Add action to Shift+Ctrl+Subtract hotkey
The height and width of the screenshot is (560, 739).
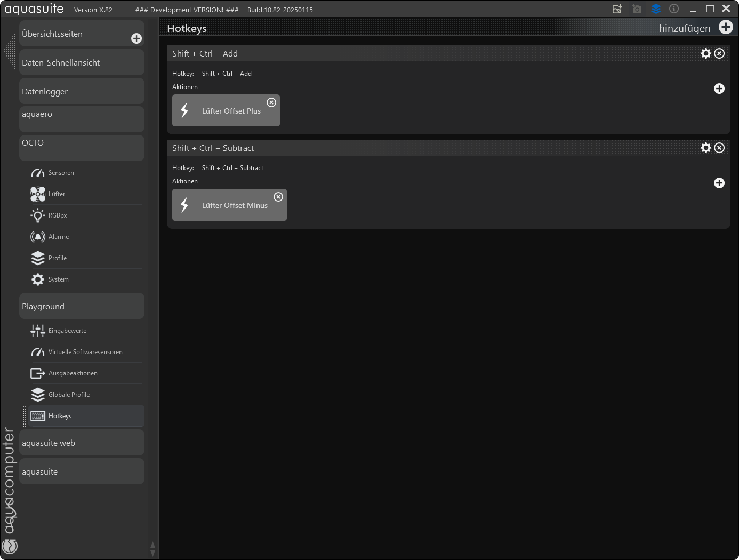[x=719, y=183]
